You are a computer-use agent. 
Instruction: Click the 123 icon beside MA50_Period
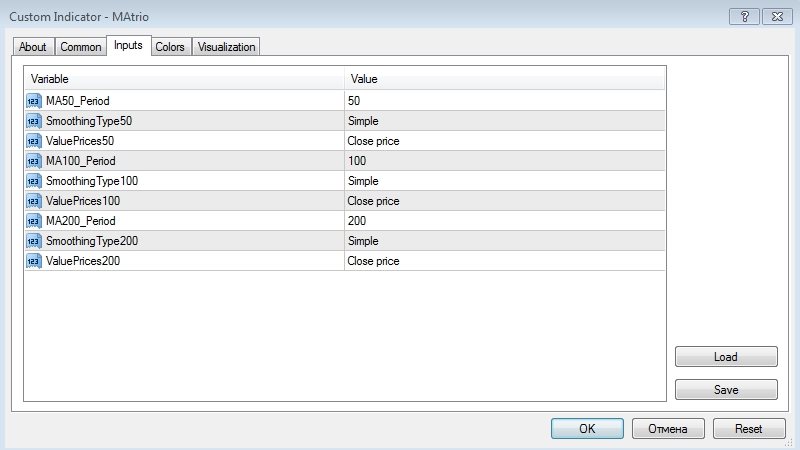[x=34, y=101]
